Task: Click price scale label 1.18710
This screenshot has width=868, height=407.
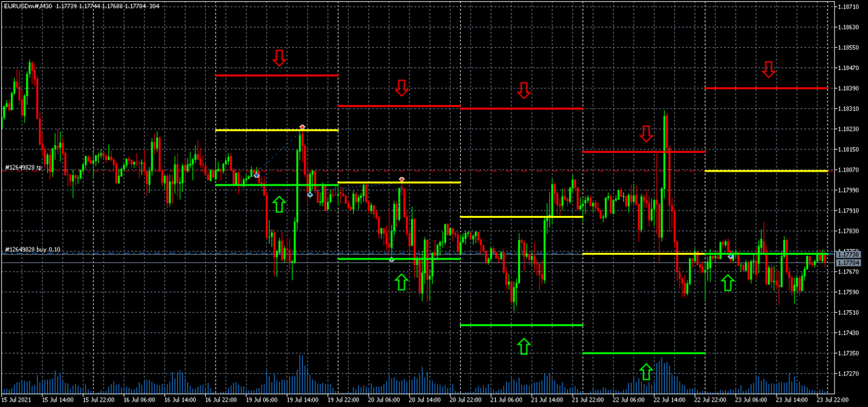Action: click(848, 7)
